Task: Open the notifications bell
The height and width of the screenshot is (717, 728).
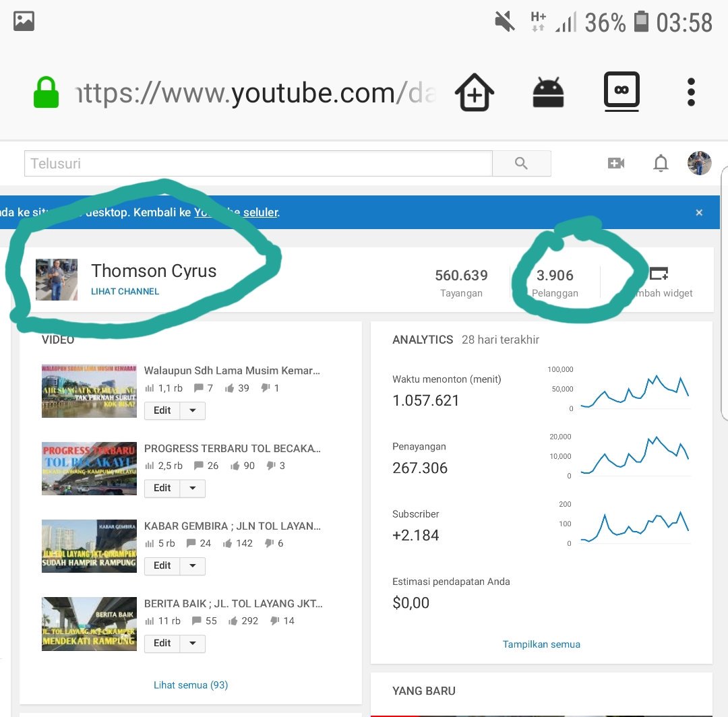Action: pyautogui.click(x=661, y=163)
